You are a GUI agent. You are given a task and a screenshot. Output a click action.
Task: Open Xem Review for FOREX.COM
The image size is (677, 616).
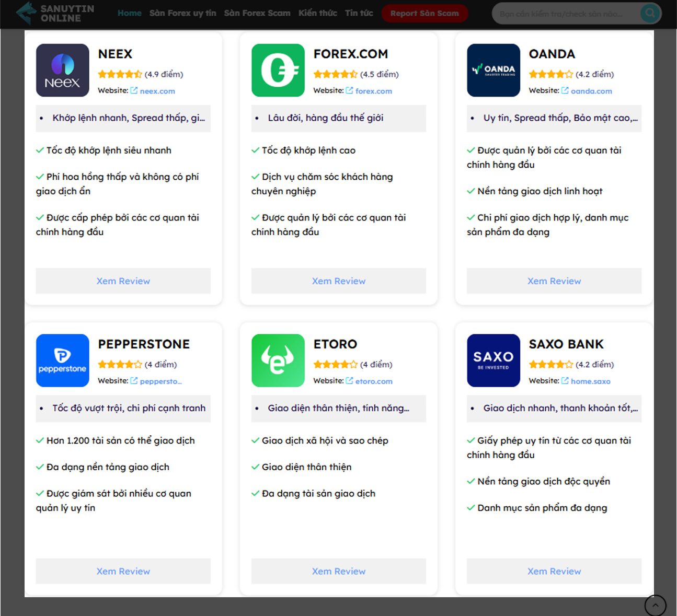click(x=339, y=281)
